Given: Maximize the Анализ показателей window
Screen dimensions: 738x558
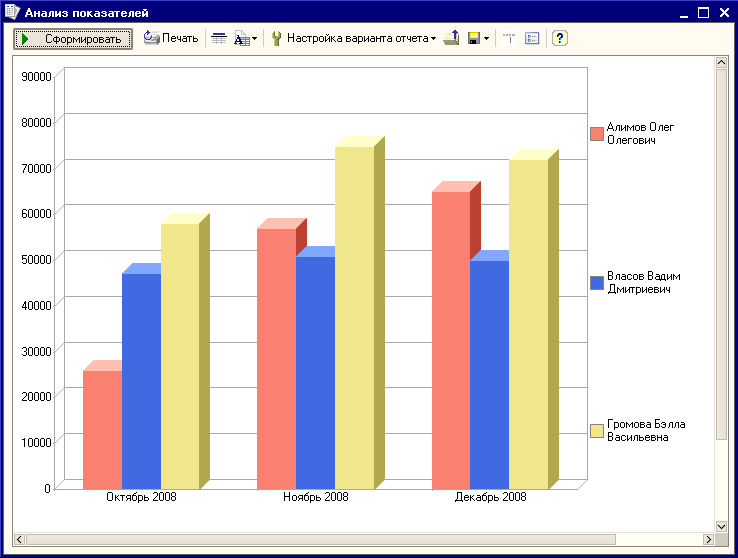Looking at the screenshot, I should pyautogui.click(x=704, y=13).
